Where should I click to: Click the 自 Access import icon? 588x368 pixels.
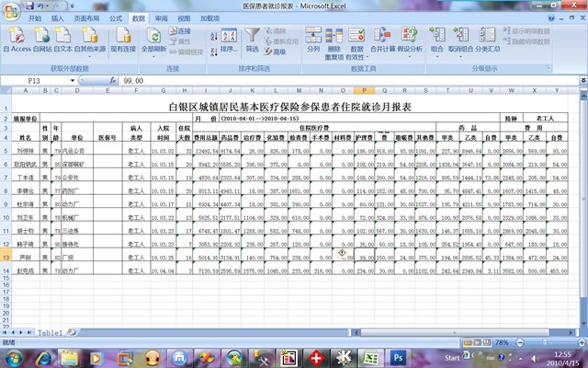point(17,38)
